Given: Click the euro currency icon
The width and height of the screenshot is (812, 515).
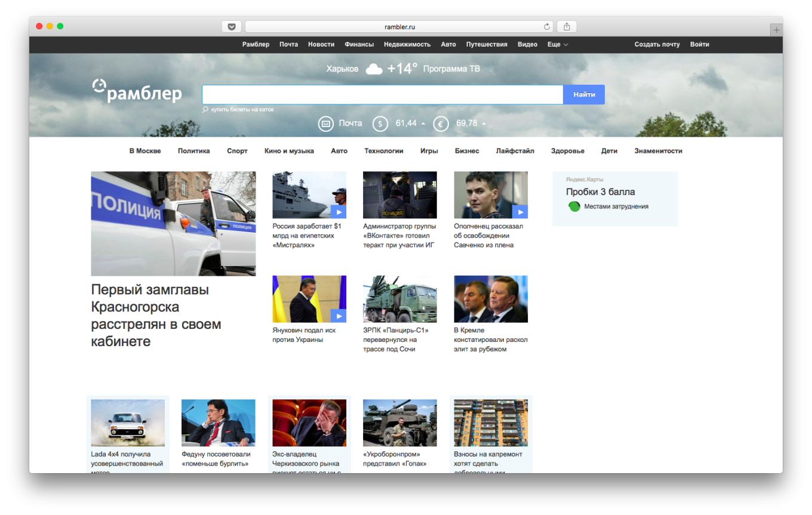Looking at the screenshot, I should [441, 124].
